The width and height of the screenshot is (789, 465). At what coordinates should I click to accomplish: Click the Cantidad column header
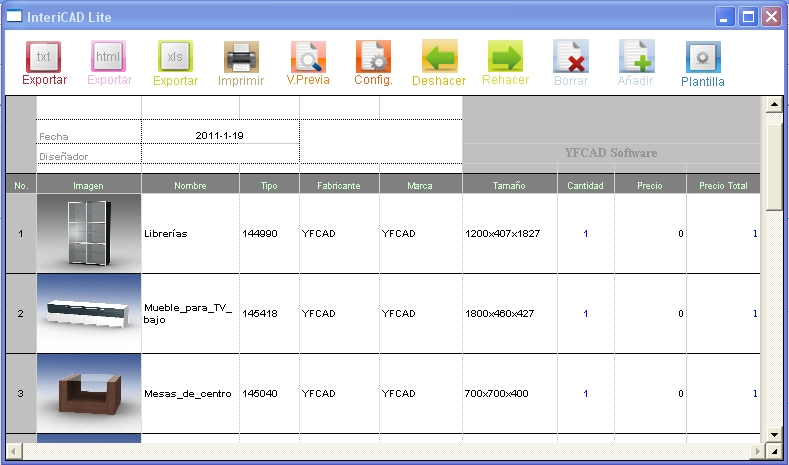(585, 185)
